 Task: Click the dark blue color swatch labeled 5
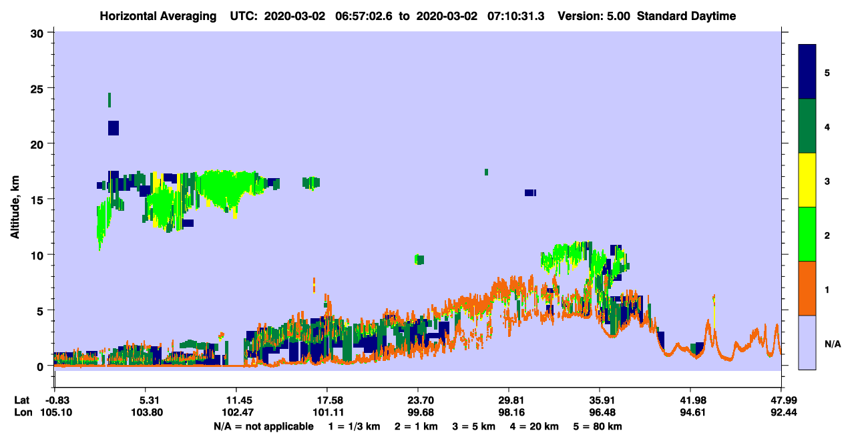tap(807, 72)
